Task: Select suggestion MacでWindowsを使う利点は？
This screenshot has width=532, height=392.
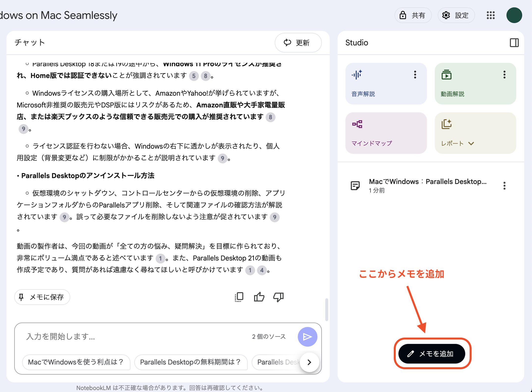Action: point(76,362)
